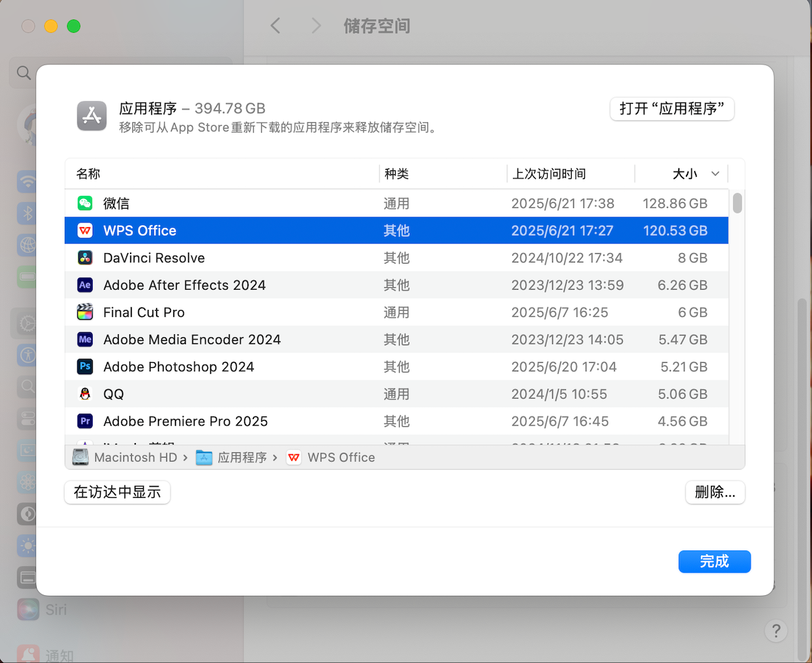
Task: Click the 删除... button
Action: 715,492
